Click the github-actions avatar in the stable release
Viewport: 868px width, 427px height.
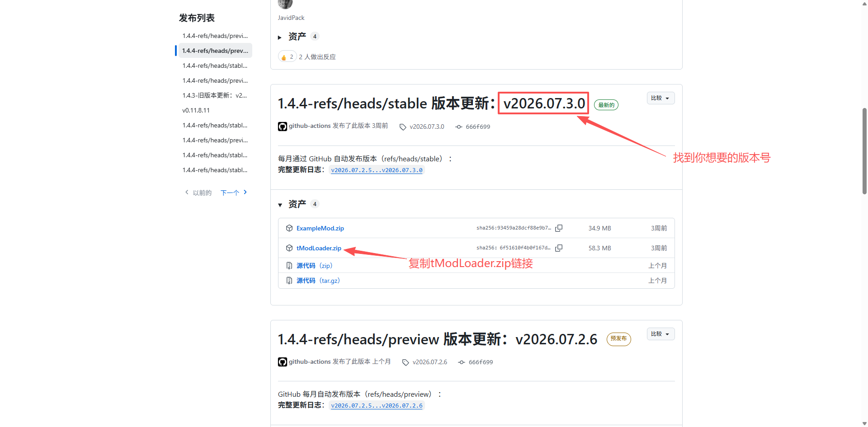pyautogui.click(x=283, y=127)
